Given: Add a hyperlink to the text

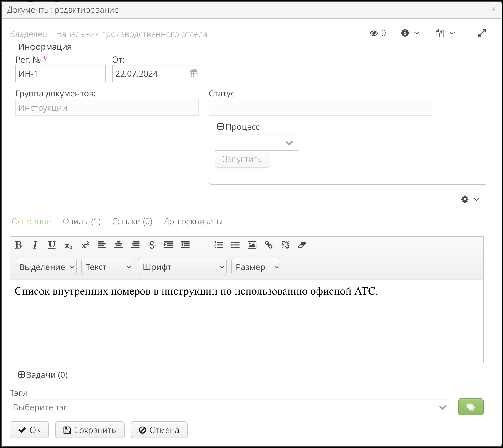Looking at the screenshot, I should pyautogui.click(x=268, y=245).
